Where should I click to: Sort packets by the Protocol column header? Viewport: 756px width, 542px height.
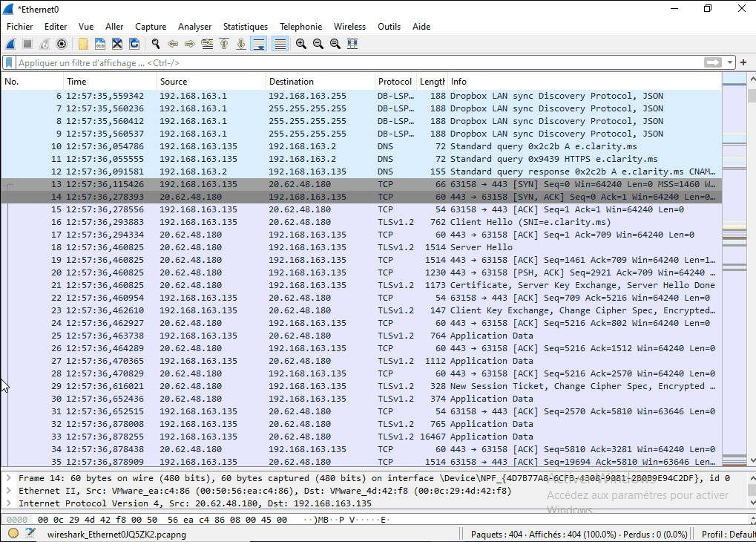[395, 82]
